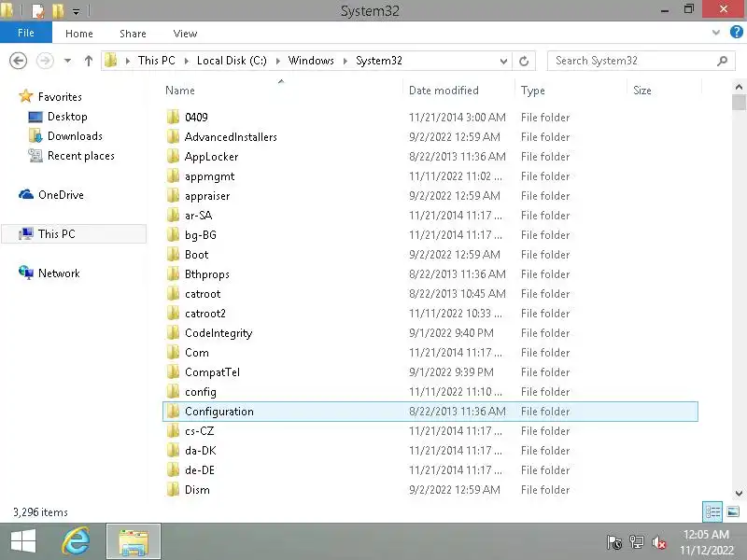Image resolution: width=747 pixels, height=560 pixels.
Task: Select the CodeIntegrity folder name
Action: coord(218,333)
